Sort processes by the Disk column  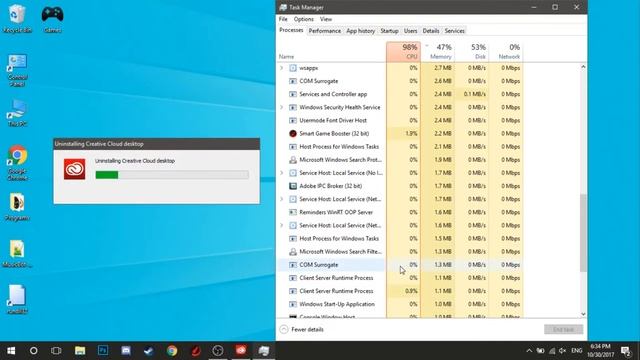click(x=472, y=52)
